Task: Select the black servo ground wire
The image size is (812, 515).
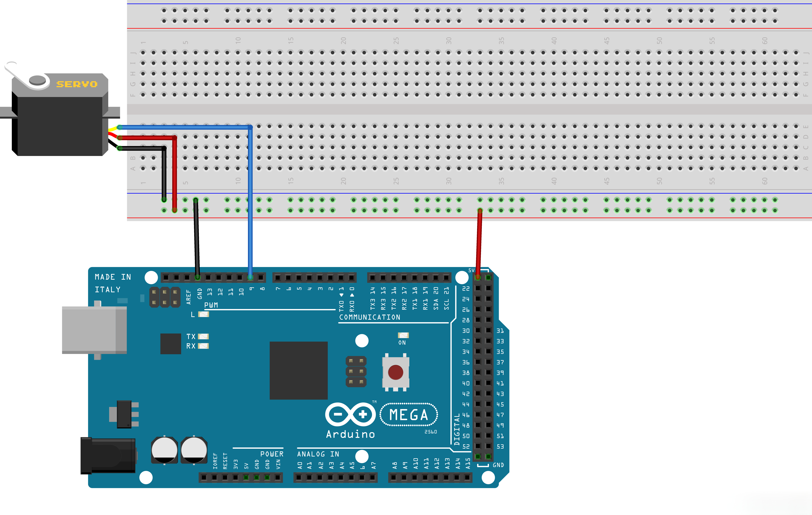Action: click(164, 174)
